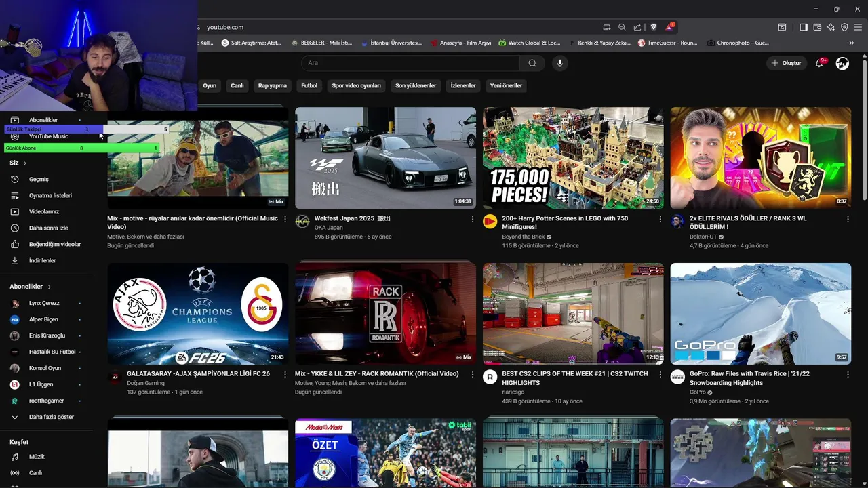Open riaricsgo channel avatar
Screen dimensions: 868x488
click(490, 377)
